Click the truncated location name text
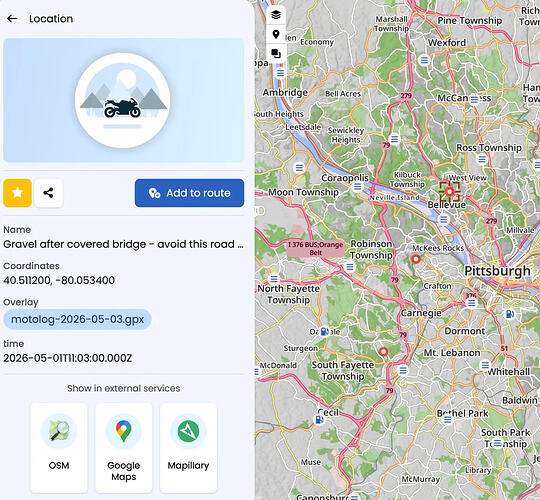The height and width of the screenshot is (500, 540). point(123,244)
